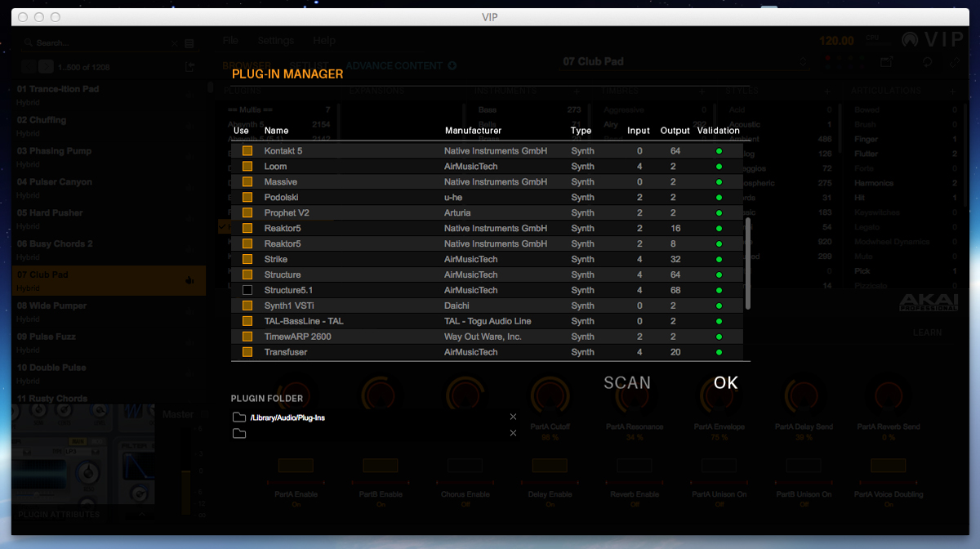
Task: Open the Help menu
Action: (324, 40)
